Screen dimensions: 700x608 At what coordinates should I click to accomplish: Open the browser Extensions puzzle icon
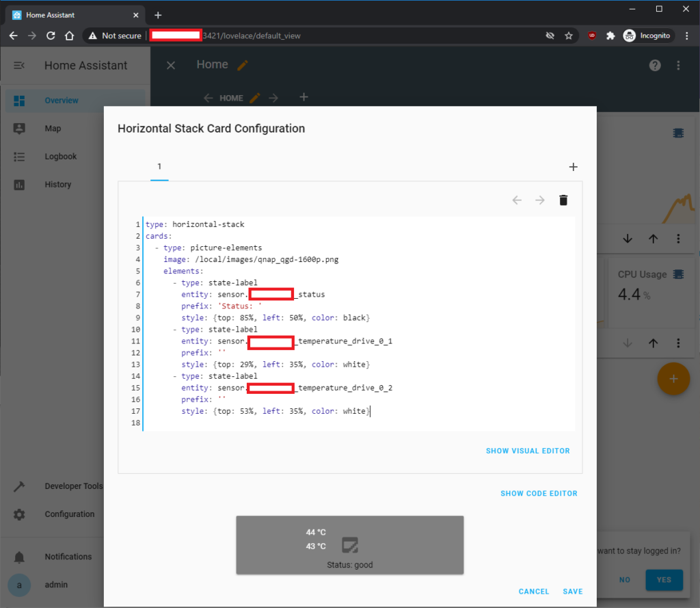pos(610,36)
